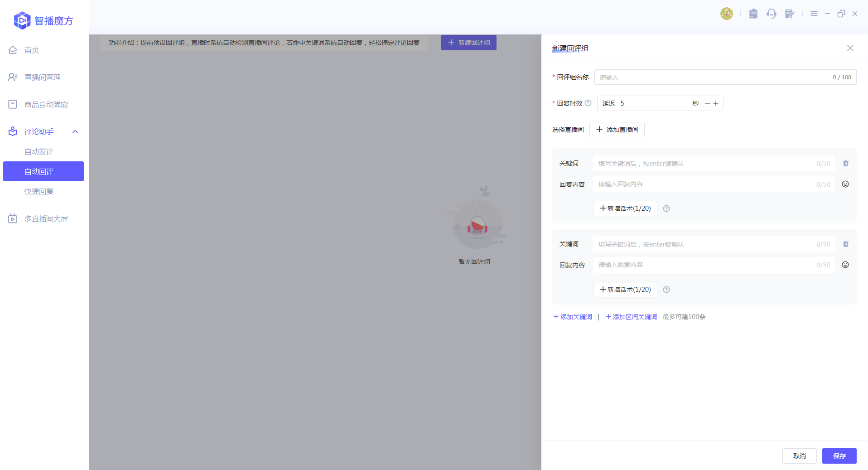Open emoji picker for second 回复内容
Viewport: 868px width, 470px height.
pyautogui.click(x=845, y=265)
